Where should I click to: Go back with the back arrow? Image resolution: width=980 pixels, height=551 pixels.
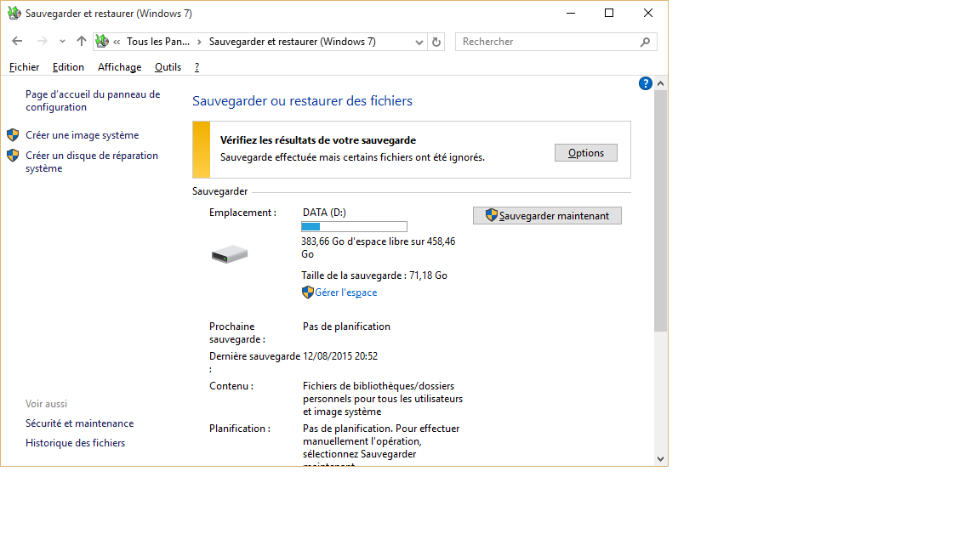(17, 41)
